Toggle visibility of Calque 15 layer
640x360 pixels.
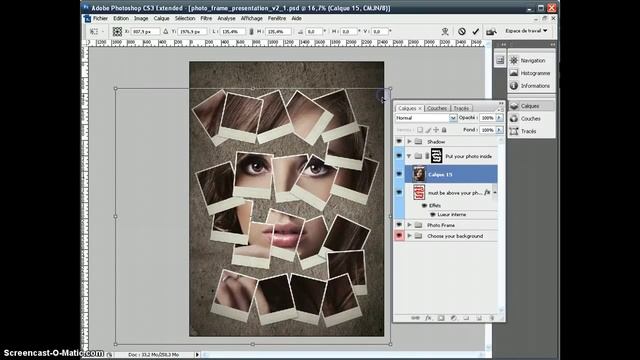point(399,174)
